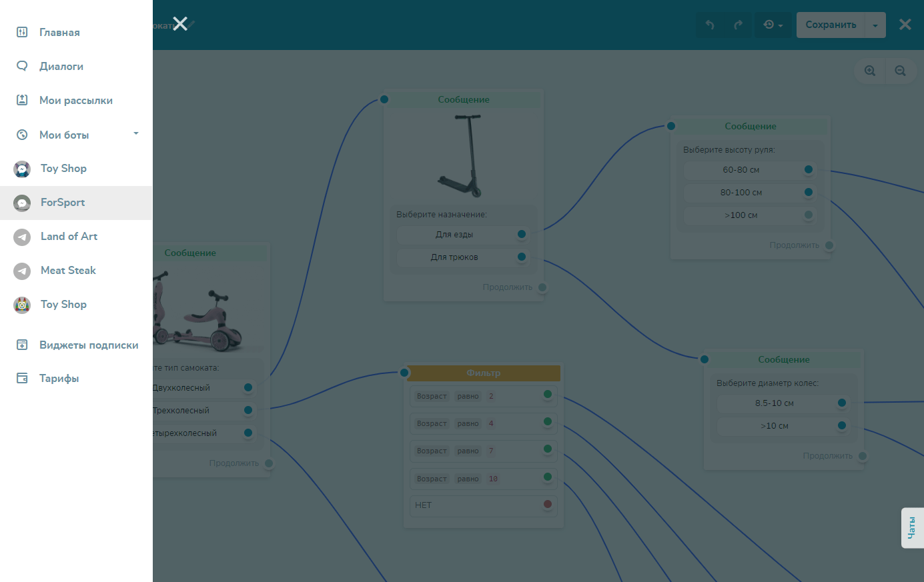This screenshot has height=582, width=924.
Task: Click the Виджеты подписки icon item
Action: click(22, 345)
